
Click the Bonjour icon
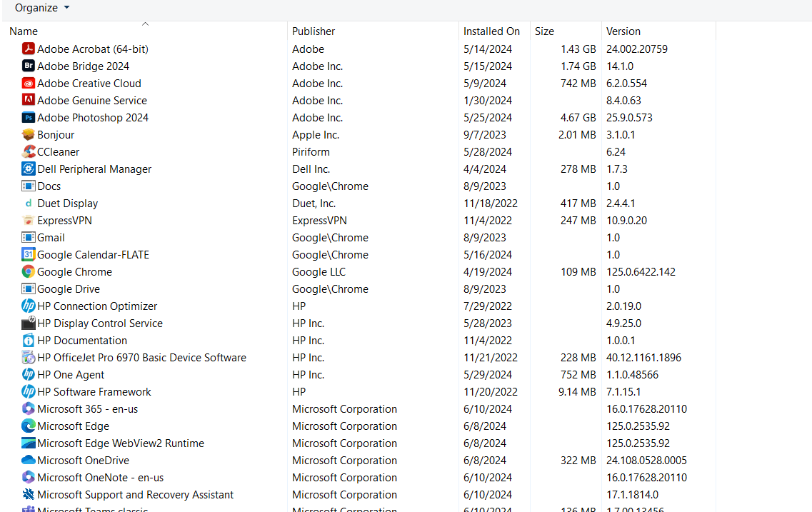27,134
